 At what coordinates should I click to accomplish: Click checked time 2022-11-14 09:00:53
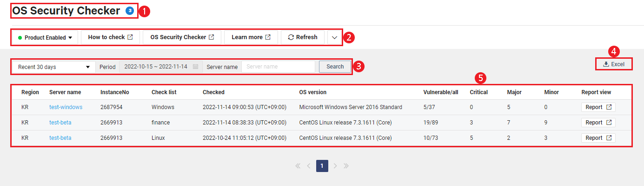pyautogui.click(x=245, y=107)
